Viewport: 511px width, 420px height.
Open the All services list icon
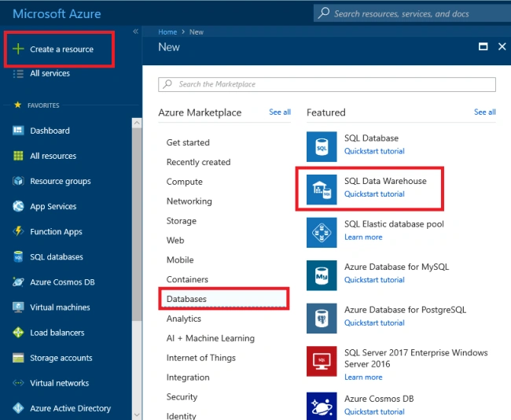tap(18, 74)
